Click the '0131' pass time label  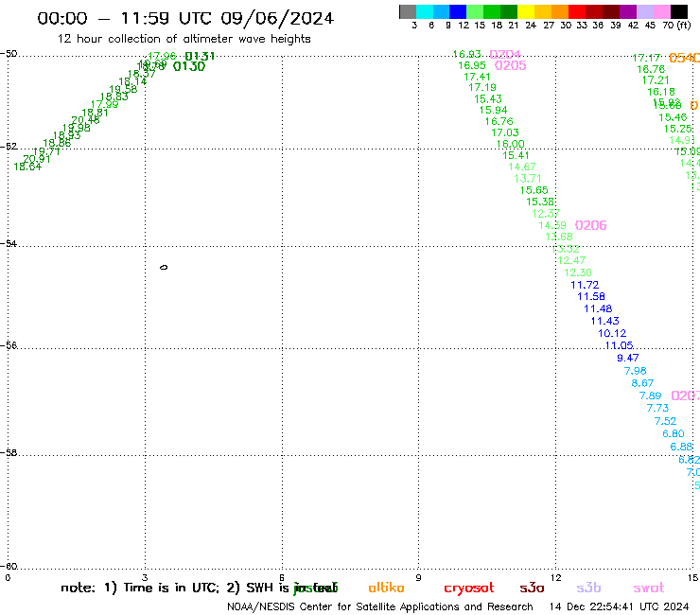pyautogui.click(x=200, y=56)
